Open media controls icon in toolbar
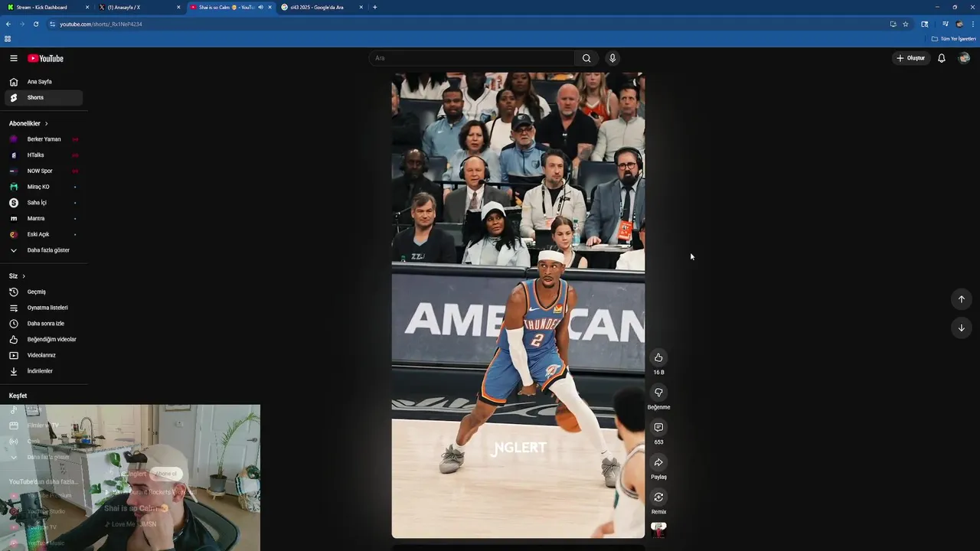Screen dimensions: 980x551 click(x=945, y=24)
